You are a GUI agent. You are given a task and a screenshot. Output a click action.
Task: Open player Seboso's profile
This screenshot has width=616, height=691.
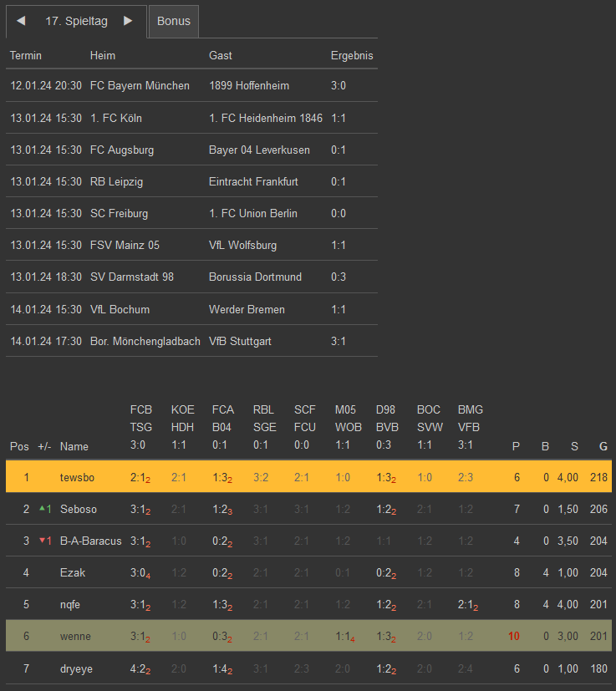coord(79,509)
